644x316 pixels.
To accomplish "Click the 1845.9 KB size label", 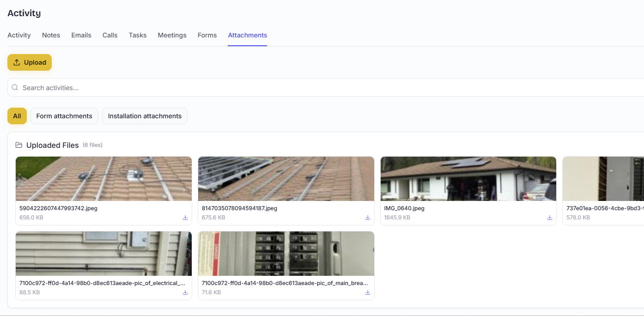I will tap(397, 218).
